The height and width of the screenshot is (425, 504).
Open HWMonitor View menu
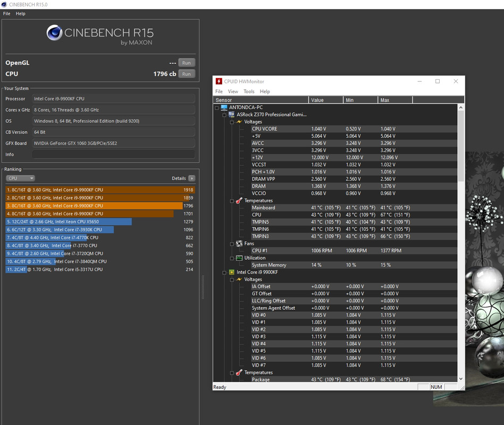tap(233, 91)
